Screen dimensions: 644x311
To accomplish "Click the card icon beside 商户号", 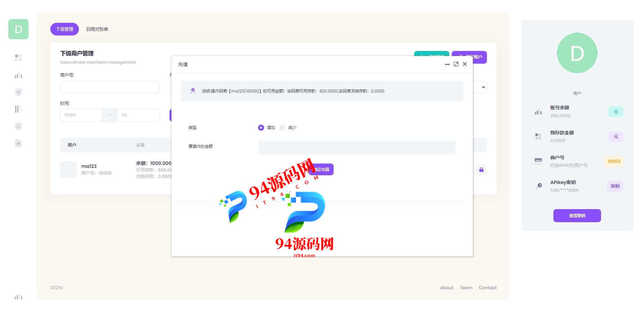I will pos(538,161).
